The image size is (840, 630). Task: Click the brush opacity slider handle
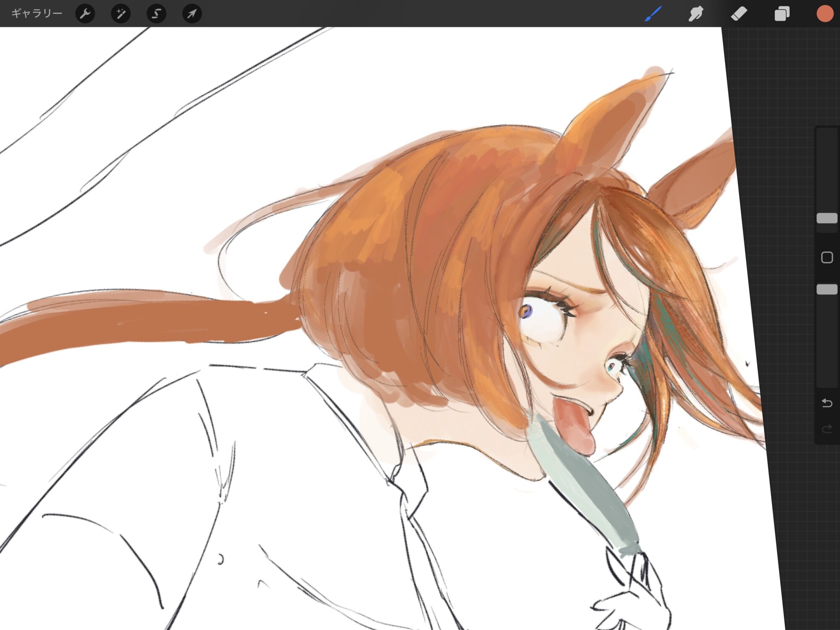[827, 289]
